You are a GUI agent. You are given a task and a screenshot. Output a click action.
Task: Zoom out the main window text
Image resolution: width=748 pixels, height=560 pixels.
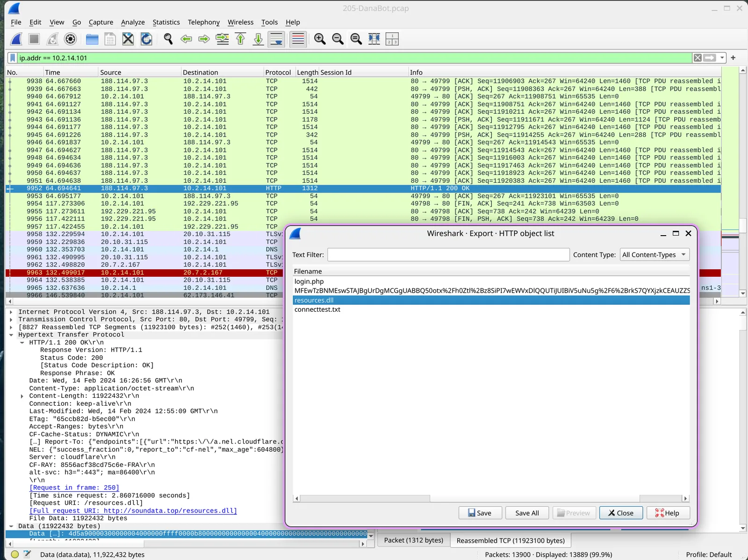pos(338,39)
